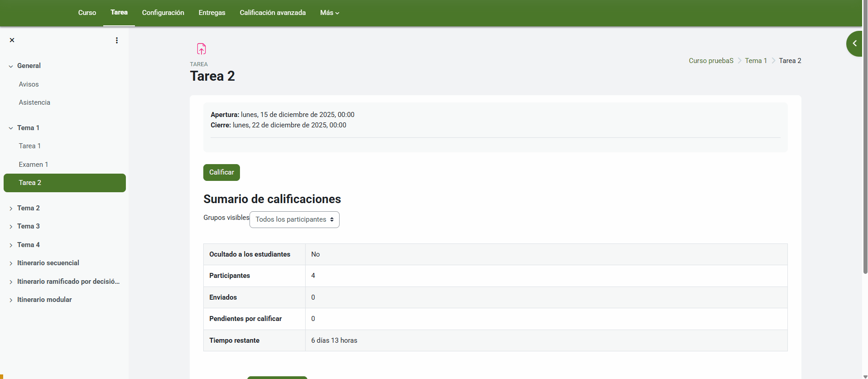Click the Tema 2 section title
The height and width of the screenshot is (379, 868).
[x=29, y=208]
